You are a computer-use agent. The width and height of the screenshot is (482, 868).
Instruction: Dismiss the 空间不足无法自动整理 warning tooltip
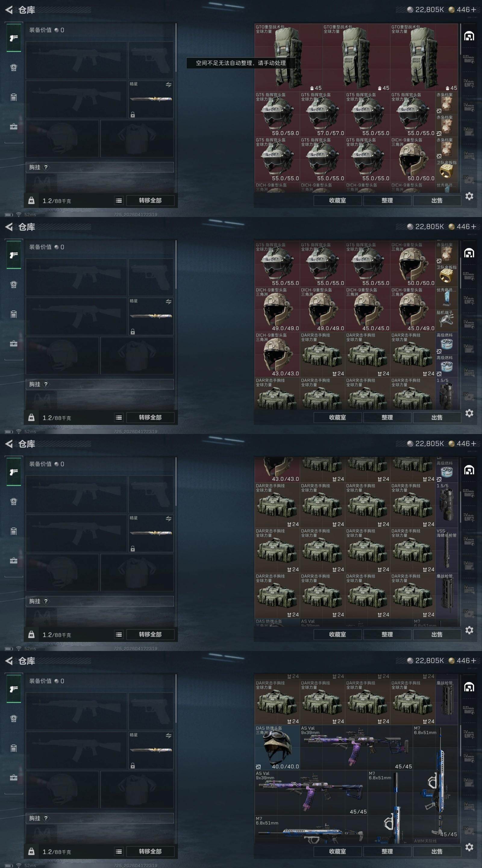[241, 63]
